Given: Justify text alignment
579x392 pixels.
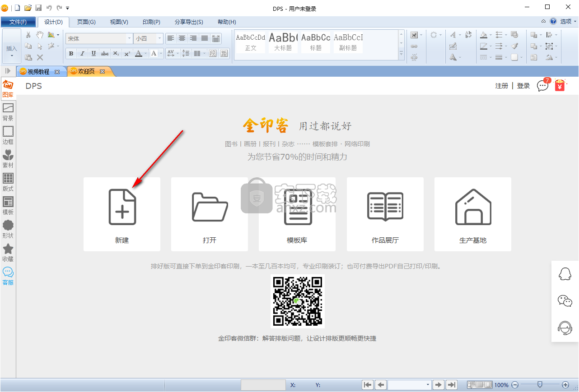Looking at the screenshot, I should (205, 38).
